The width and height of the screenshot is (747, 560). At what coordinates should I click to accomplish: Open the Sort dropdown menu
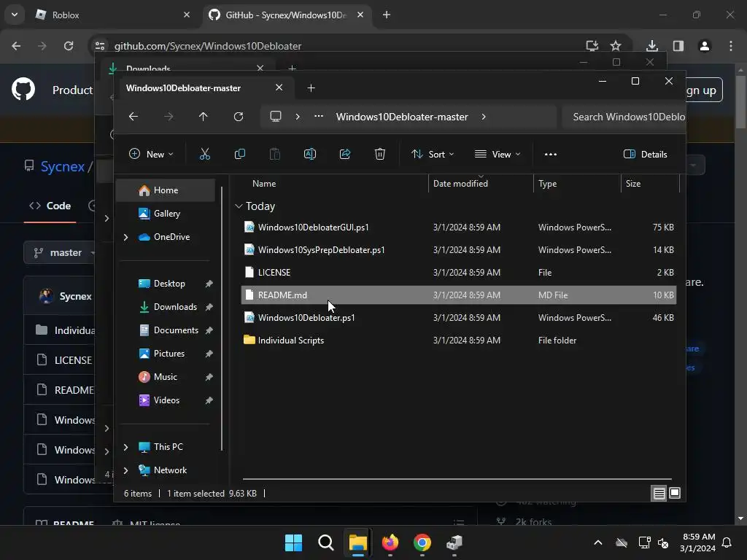[x=433, y=155]
